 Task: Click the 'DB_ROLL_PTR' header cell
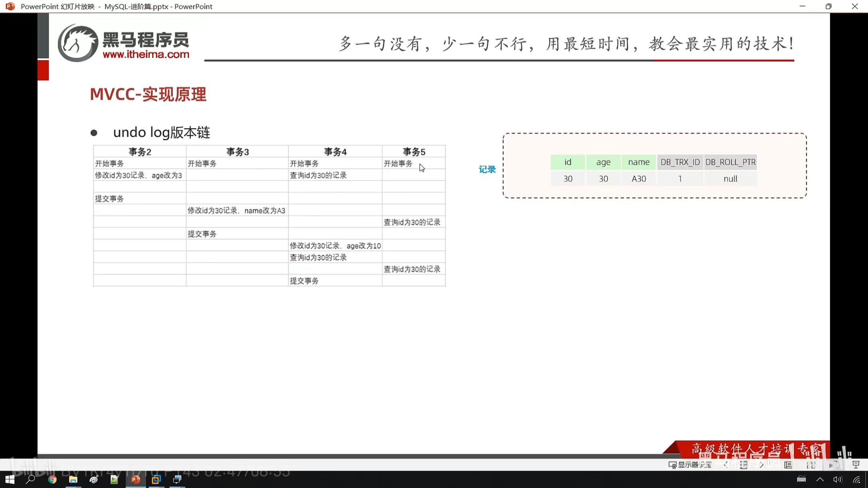(x=730, y=162)
